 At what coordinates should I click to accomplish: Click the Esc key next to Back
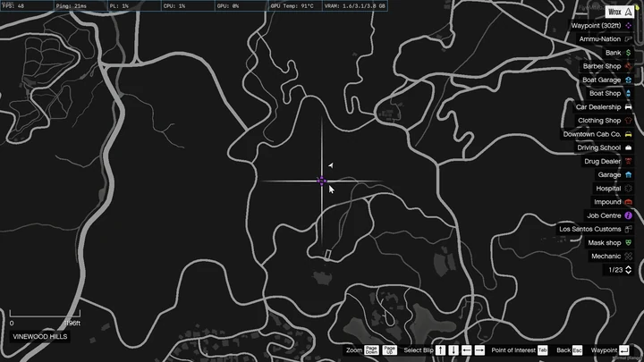click(x=578, y=350)
